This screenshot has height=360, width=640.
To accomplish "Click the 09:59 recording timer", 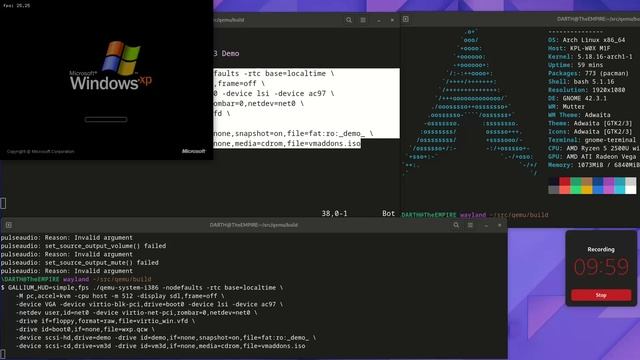I will tap(601, 267).
